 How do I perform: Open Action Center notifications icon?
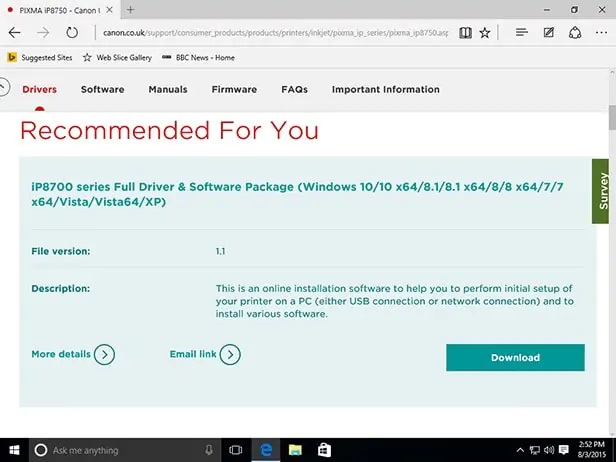click(564, 450)
